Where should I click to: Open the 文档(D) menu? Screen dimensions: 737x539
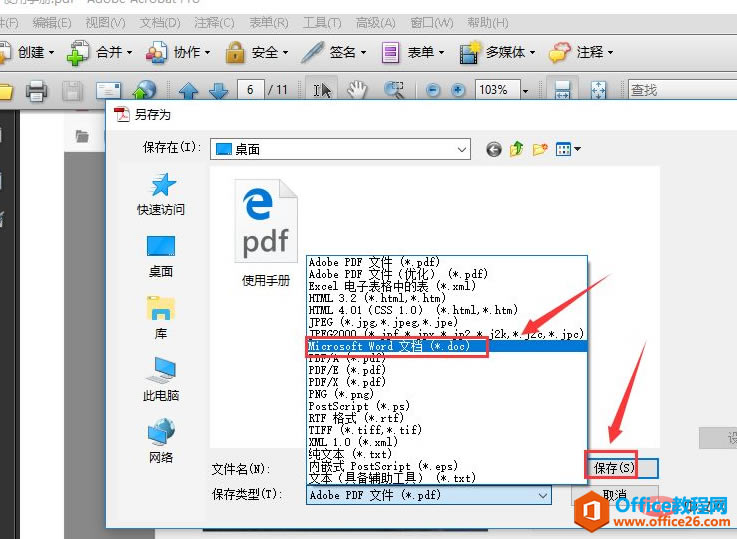[x=160, y=23]
